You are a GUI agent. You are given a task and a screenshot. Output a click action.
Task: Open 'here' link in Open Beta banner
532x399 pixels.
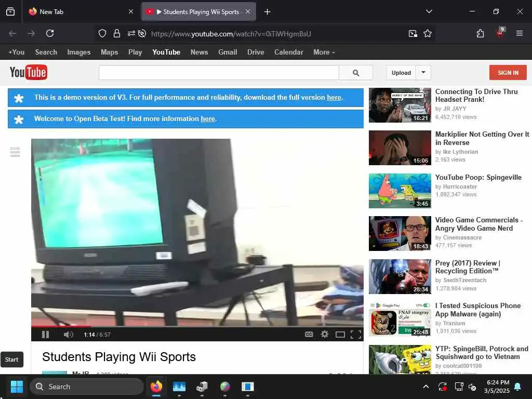(x=208, y=119)
